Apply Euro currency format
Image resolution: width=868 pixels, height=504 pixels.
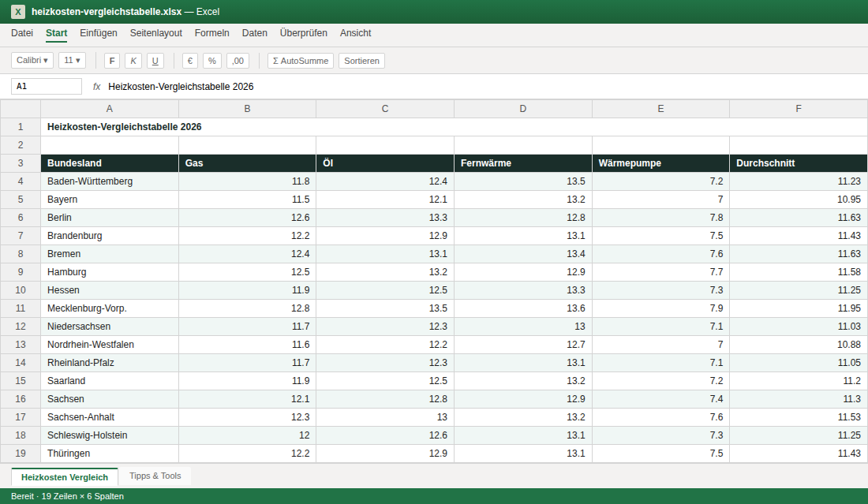coord(190,61)
